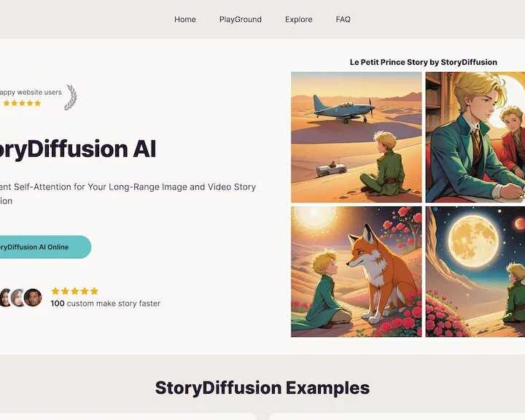This screenshot has height=420, width=525.
Task: Click the Le Petit Prince Story caption
Action: tap(423, 62)
